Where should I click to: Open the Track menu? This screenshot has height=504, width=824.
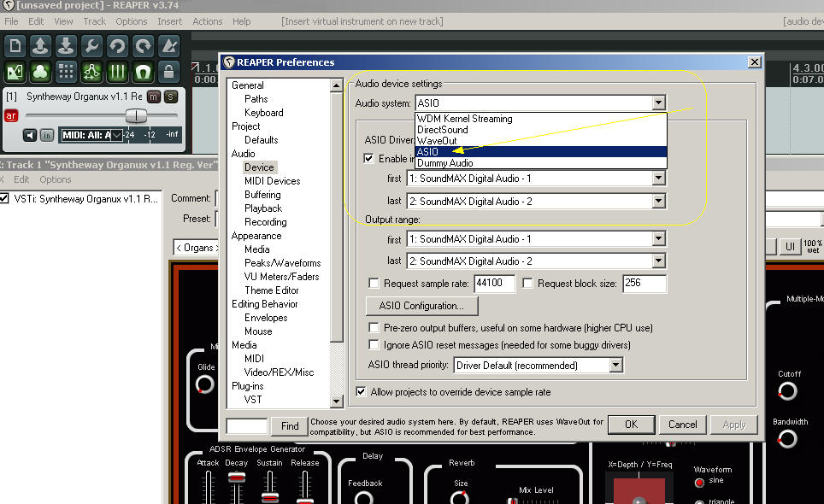pos(95,21)
